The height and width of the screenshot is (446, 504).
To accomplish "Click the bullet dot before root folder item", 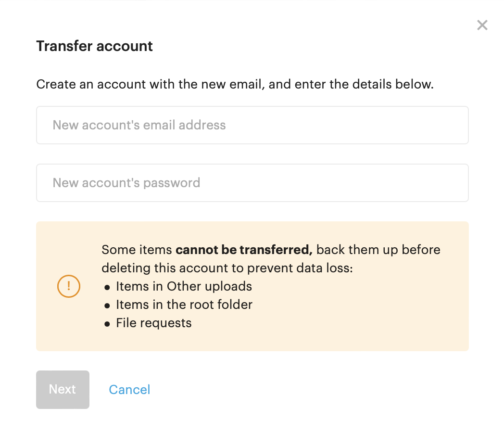I will click(x=107, y=306).
